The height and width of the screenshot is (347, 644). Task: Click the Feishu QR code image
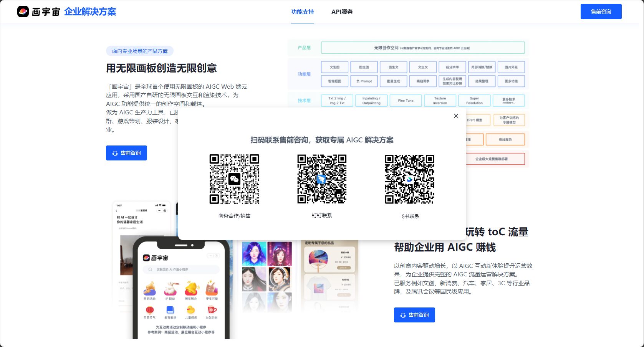tap(409, 179)
